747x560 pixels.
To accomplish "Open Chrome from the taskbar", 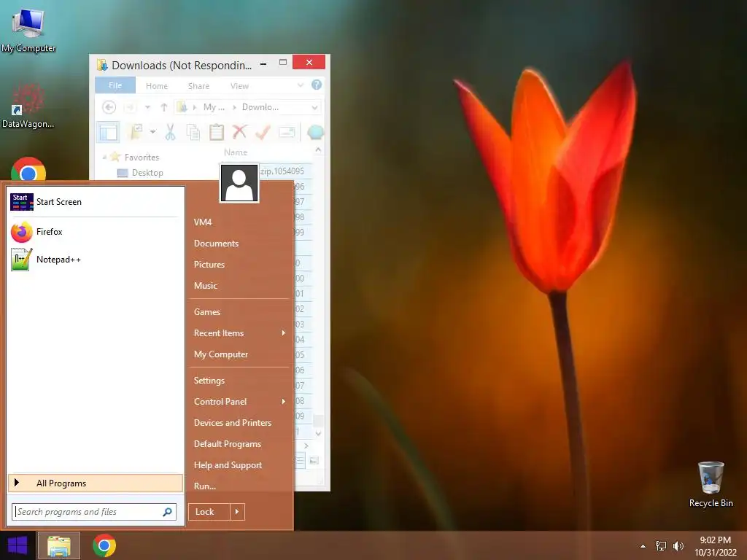I will 104,545.
